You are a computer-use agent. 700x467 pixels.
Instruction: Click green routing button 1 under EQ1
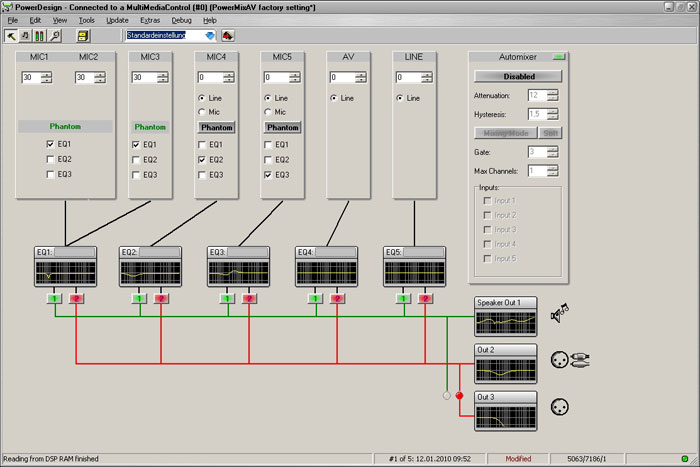(x=55, y=297)
